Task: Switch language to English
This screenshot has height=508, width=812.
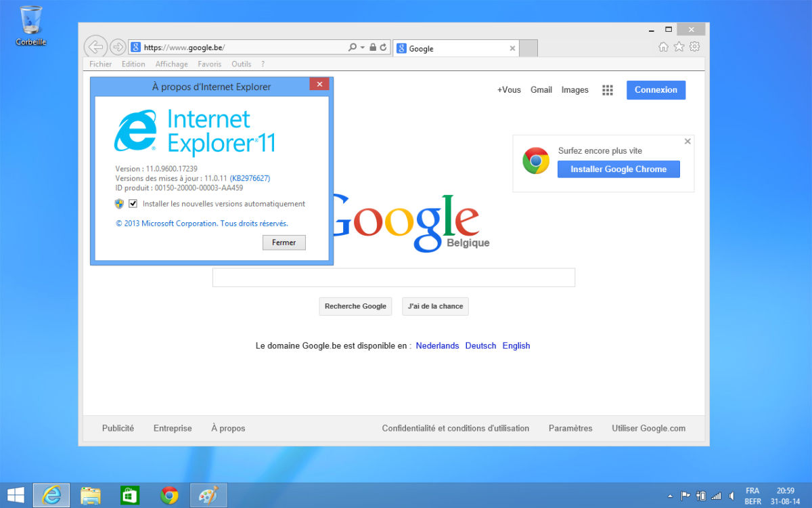Action: click(x=516, y=345)
